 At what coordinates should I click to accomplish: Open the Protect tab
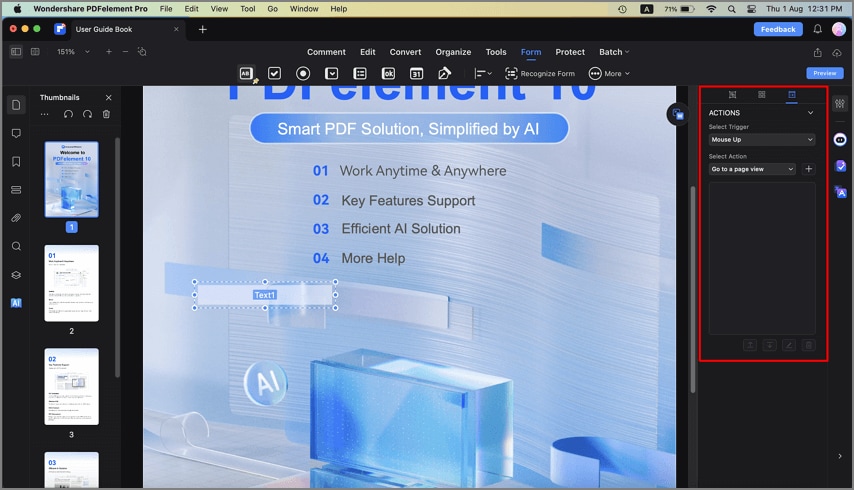[570, 52]
